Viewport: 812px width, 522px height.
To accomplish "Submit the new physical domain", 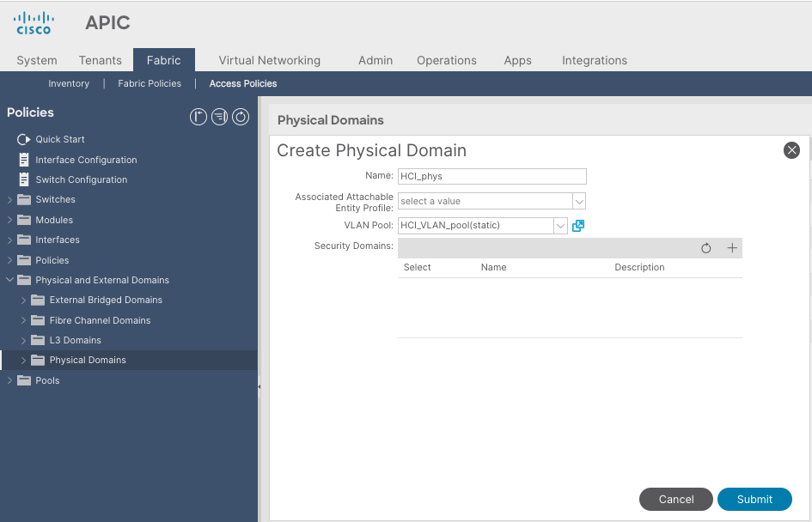I will [x=754, y=499].
